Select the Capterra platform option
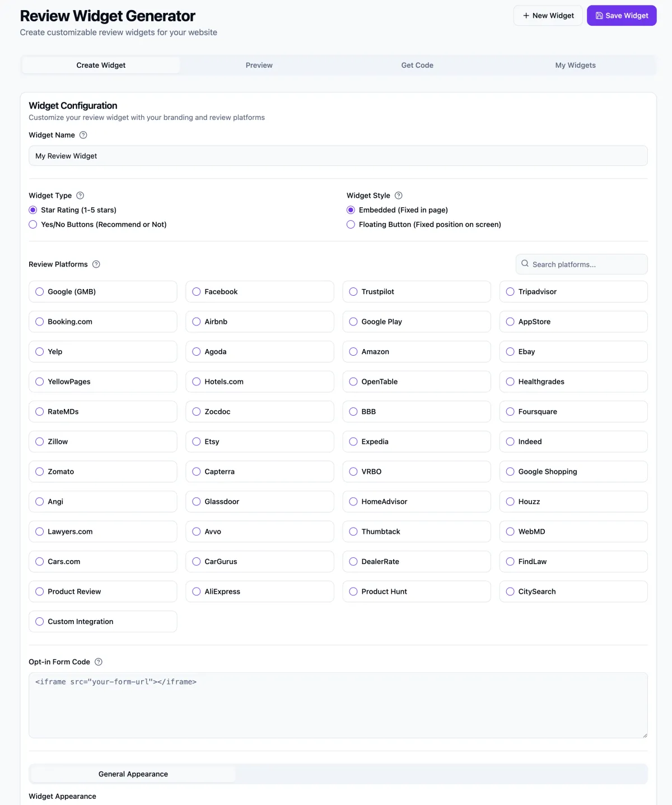Image resolution: width=672 pixels, height=805 pixels. pos(260,472)
